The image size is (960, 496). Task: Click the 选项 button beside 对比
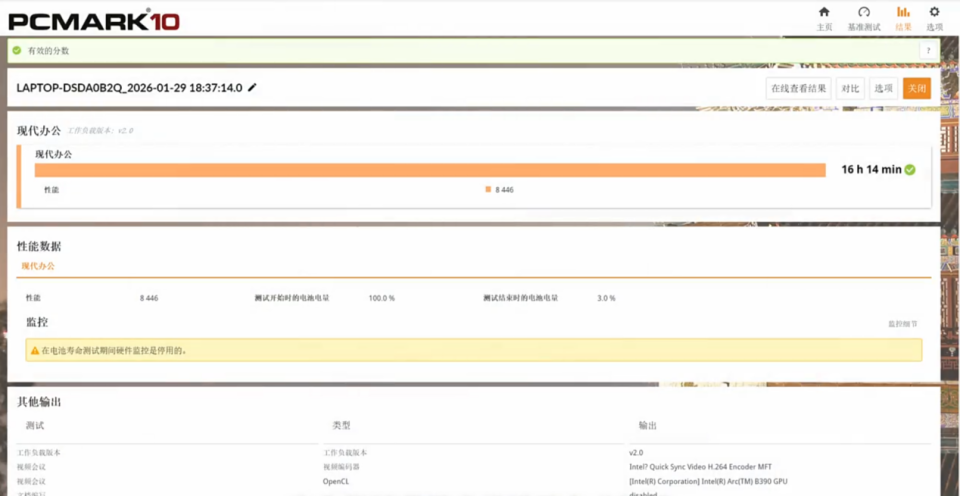pyautogui.click(x=883, y=88)
